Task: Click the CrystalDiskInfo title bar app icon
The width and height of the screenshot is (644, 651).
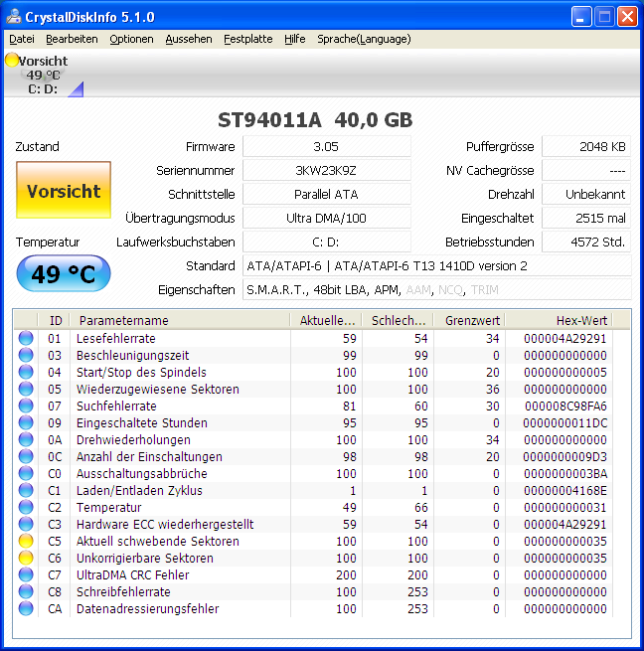Action: coord(14,17)
